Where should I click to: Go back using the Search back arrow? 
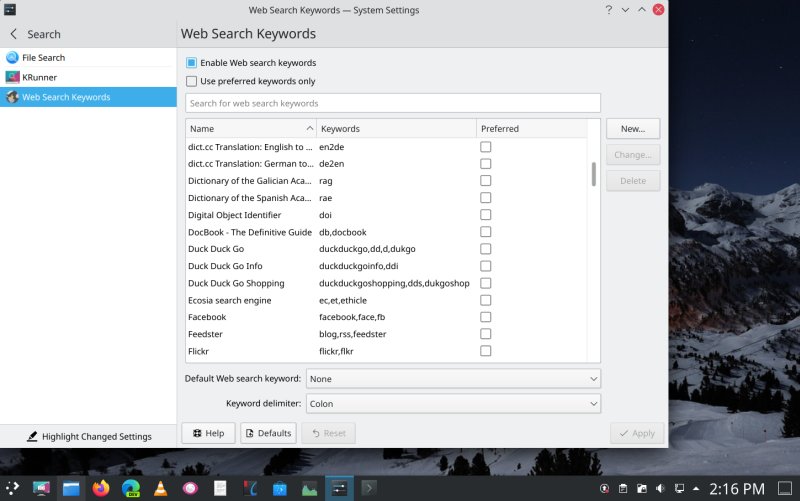pos(14,34)
